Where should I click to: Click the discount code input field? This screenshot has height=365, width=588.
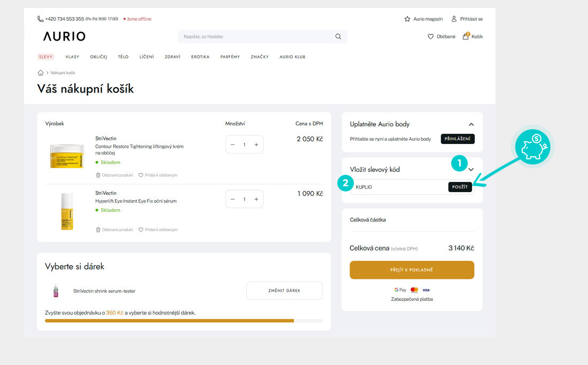pyautogui.click(x=398, y=187)
